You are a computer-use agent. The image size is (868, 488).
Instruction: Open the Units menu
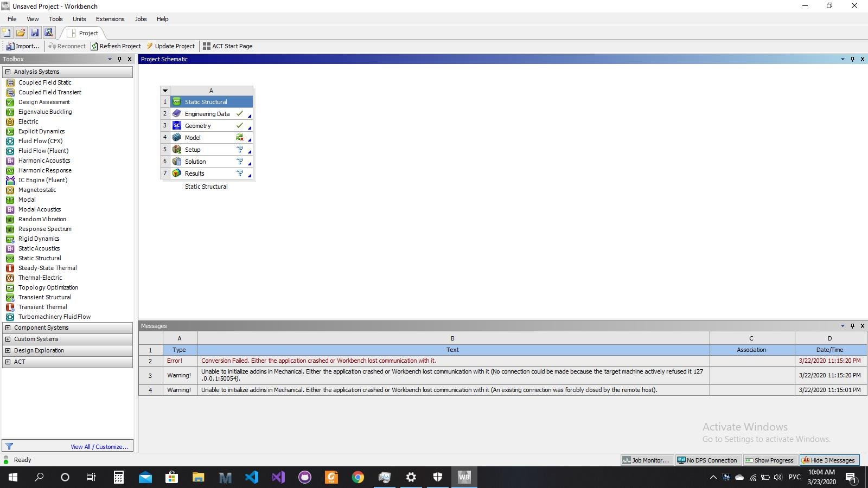point(79,19)
